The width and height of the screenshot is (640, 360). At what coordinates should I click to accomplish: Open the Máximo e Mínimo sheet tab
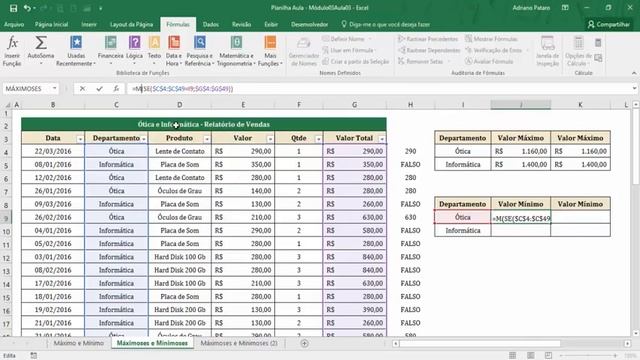[x=78, y=343]
